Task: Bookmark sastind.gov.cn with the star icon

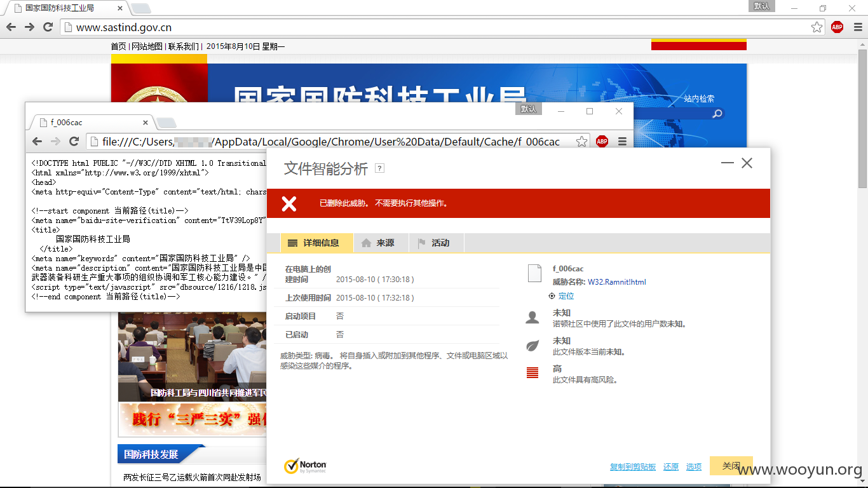Action: (817, 27)
